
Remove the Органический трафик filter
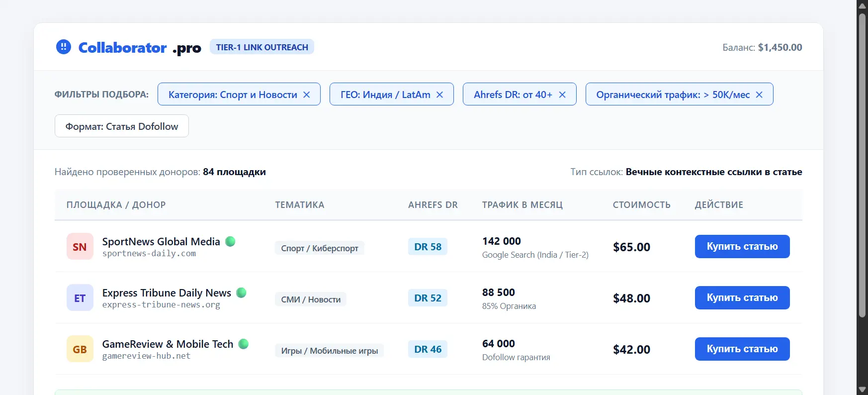tap(759, 95)
